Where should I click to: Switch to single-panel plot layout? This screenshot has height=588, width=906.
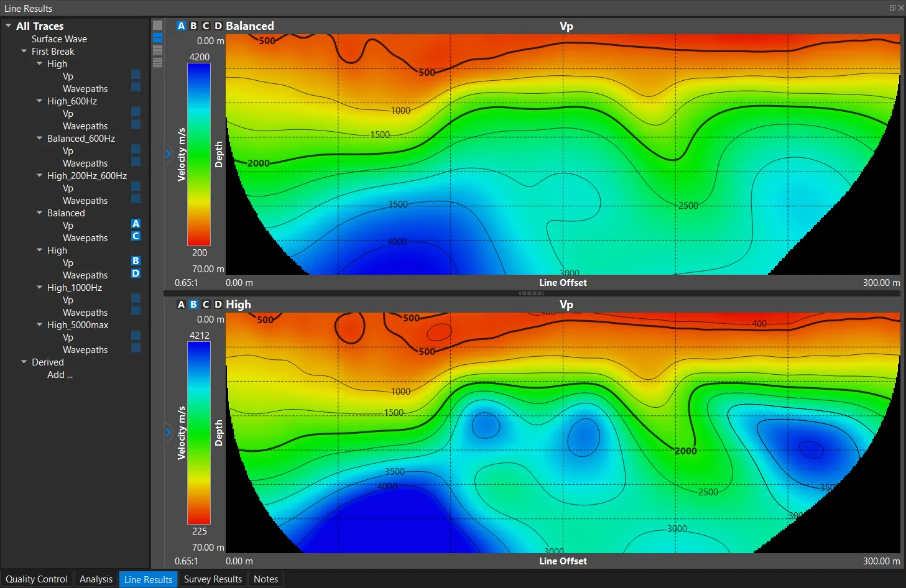click(x=157, y=25)
